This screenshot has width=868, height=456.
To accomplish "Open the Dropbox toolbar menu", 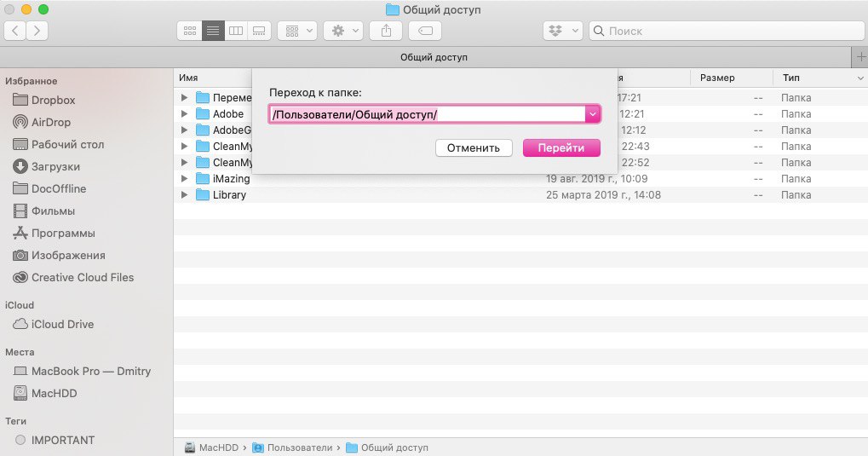I will coord(564,31).
